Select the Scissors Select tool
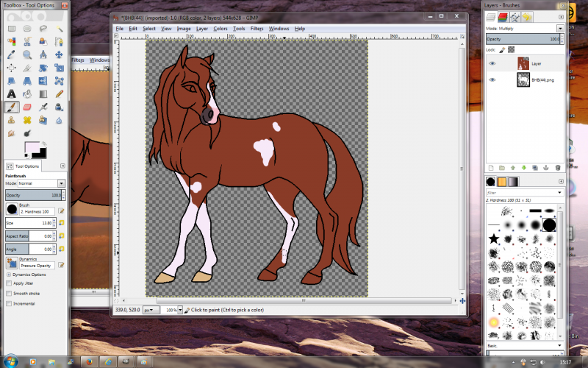 click(x=27, y=42)
